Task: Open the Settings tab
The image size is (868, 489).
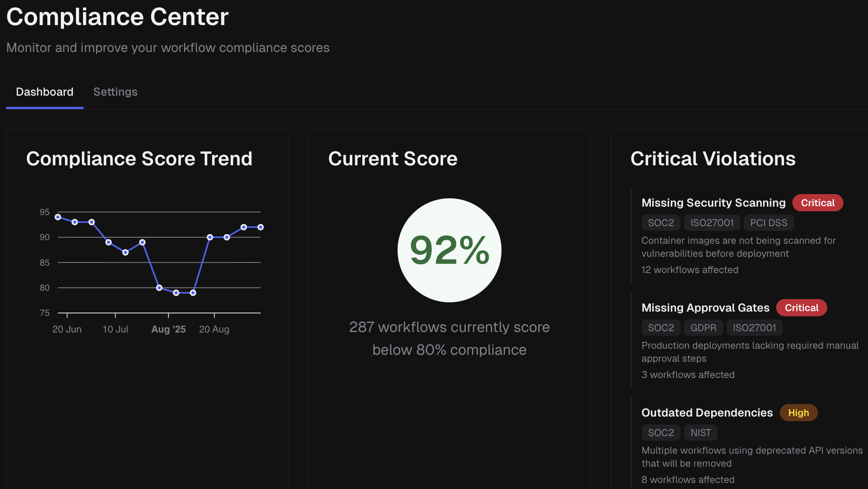Action: click(115, 92)
